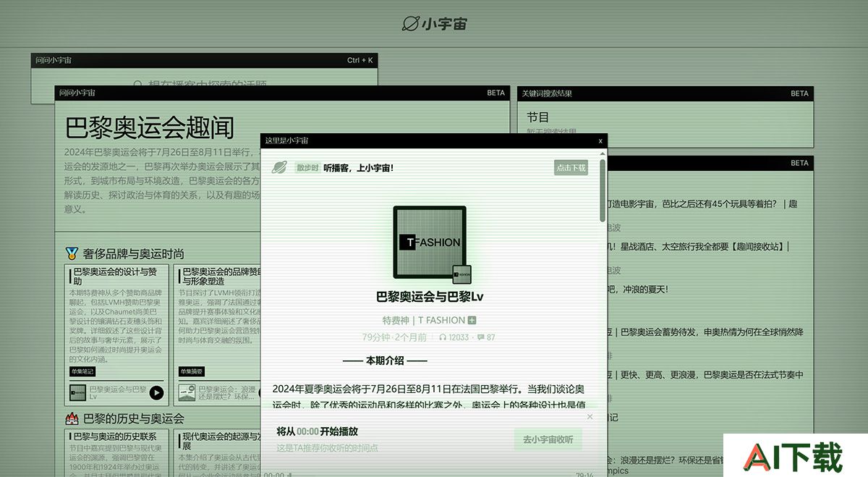868x477 pixels.
Task: Play the 巴黎奥运会与巴黎Lv episode card
Action: pyautogui.click(x=156, y=393)
